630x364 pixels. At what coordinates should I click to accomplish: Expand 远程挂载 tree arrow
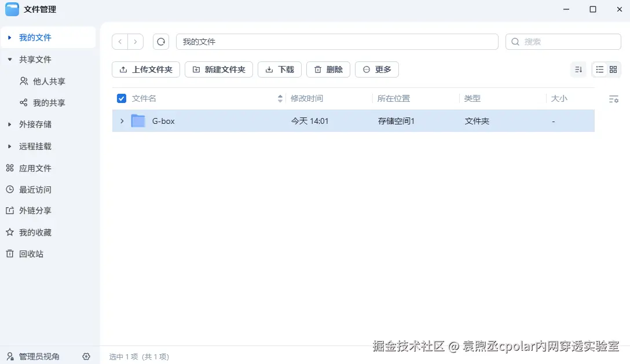click(x=10, y=146)
